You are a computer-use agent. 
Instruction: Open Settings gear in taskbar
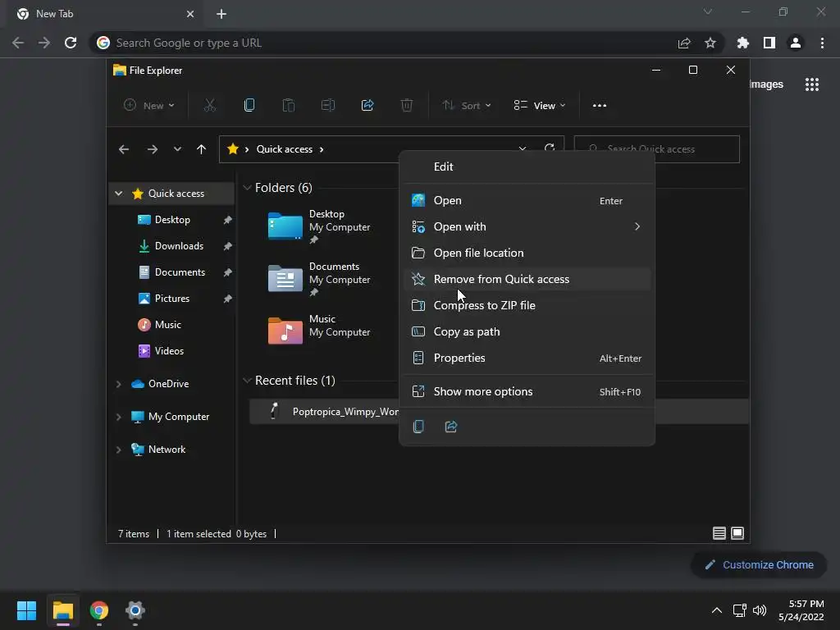(135, 610)
